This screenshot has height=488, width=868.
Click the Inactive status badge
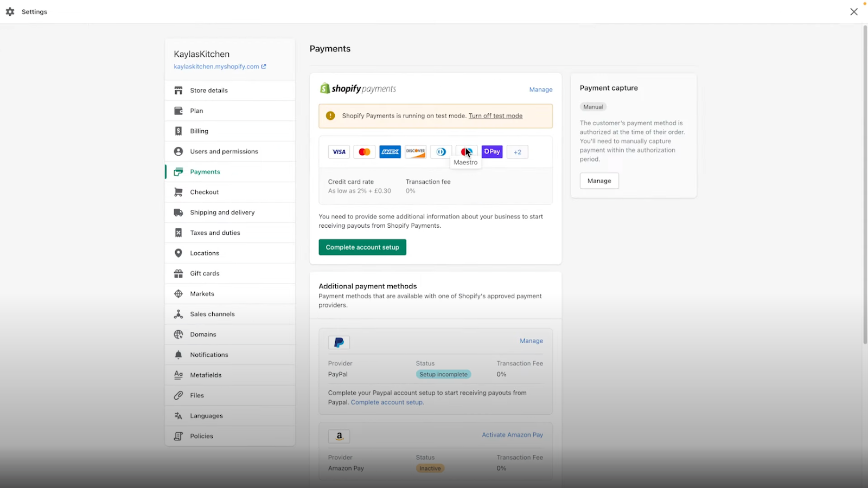(430, 468)
